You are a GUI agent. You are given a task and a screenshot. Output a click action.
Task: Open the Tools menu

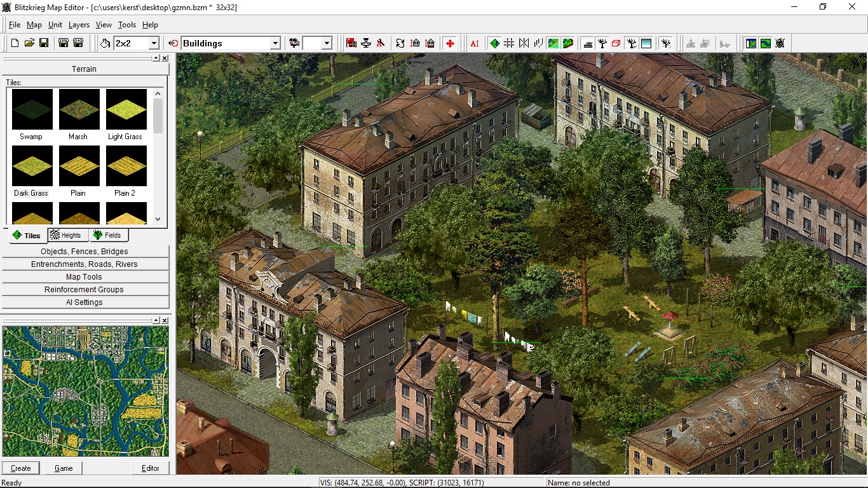(127, 25)
